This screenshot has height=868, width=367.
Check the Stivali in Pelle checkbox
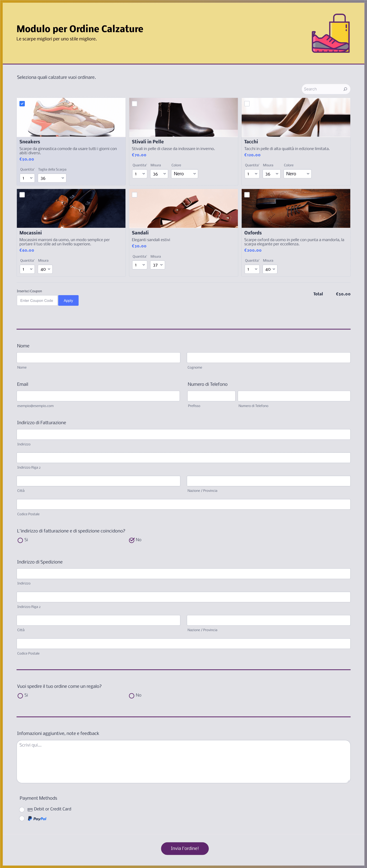(x=135, y=104)
